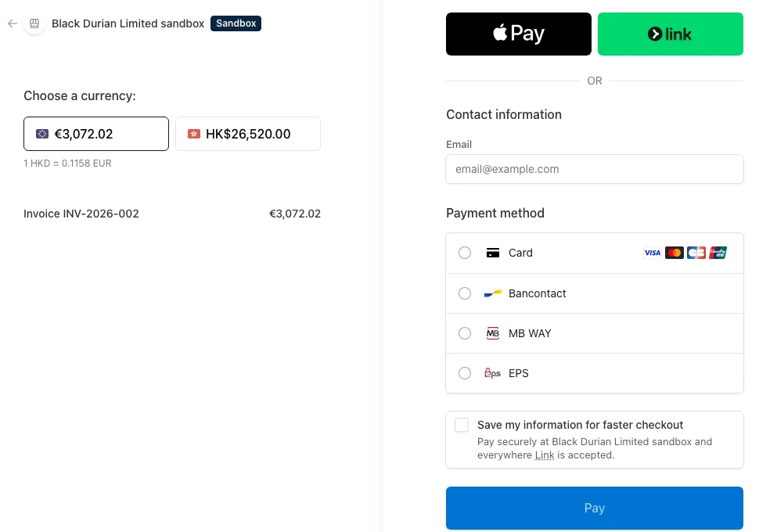Click the blue Pay button

click(x=595, y=508)
